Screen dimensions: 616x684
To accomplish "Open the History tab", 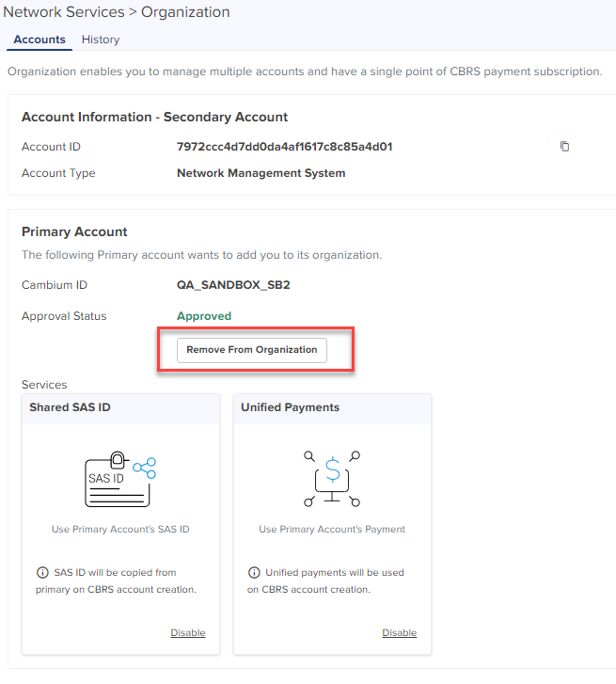I will point(101,40).
